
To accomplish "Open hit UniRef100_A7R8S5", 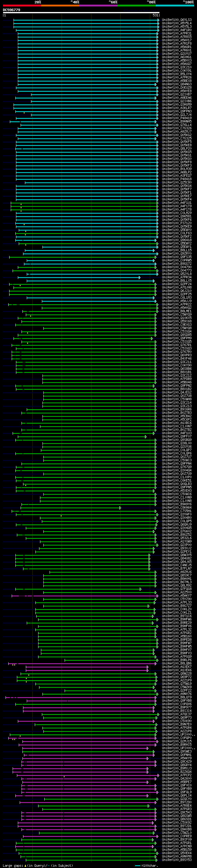I will tap(176, 37).
